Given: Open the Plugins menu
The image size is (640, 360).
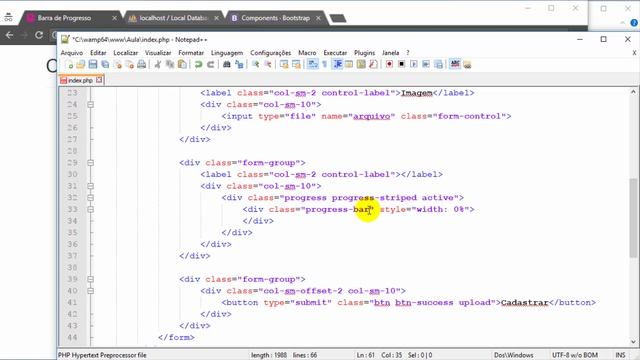Looking at the screenshot, I should (x=364, y=53).
